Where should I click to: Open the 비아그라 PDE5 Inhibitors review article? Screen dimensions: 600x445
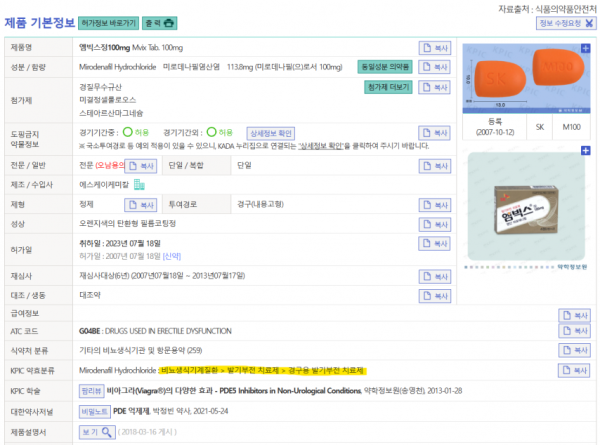point(234,391)
